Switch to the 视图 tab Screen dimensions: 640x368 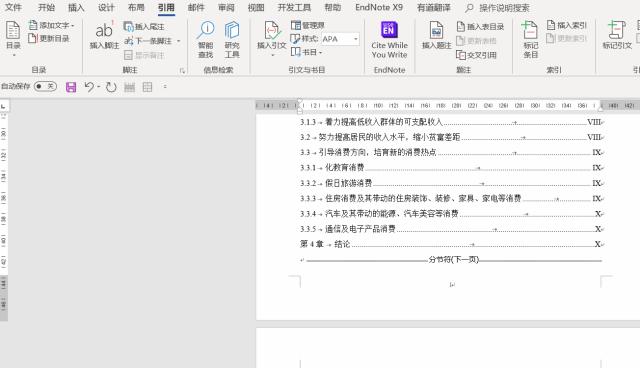coord(256,7)
